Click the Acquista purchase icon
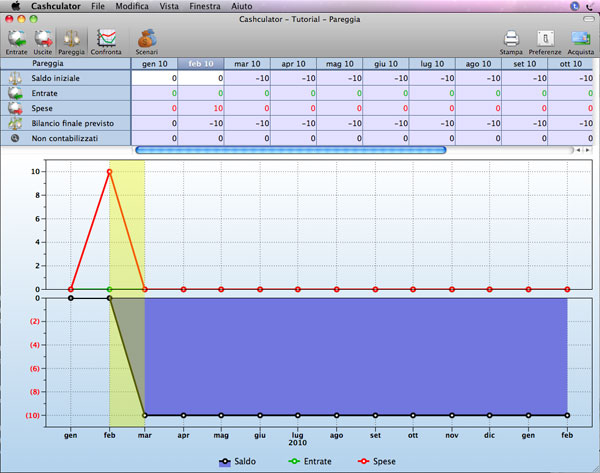The width and height of the screenshot is (600, 473). tap(580, 39)
